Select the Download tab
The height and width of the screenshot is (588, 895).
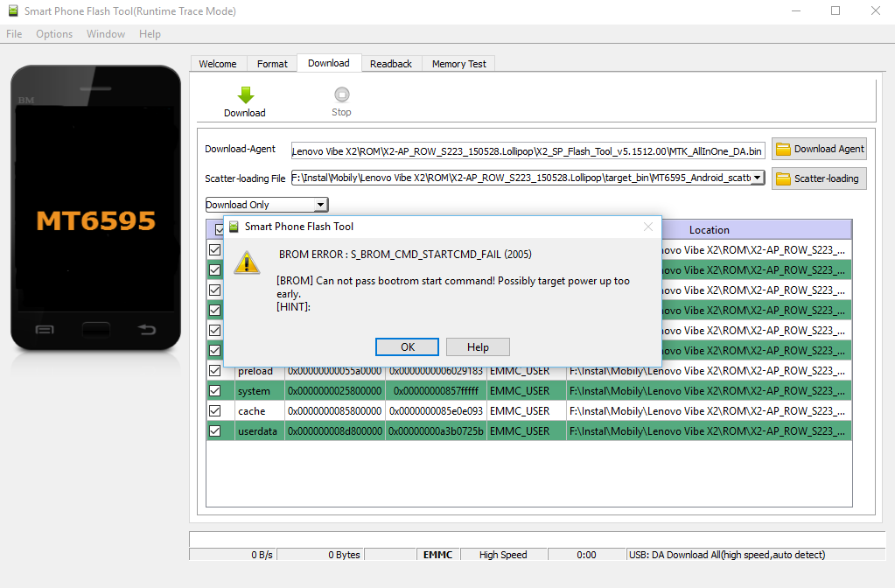[329, 63]
